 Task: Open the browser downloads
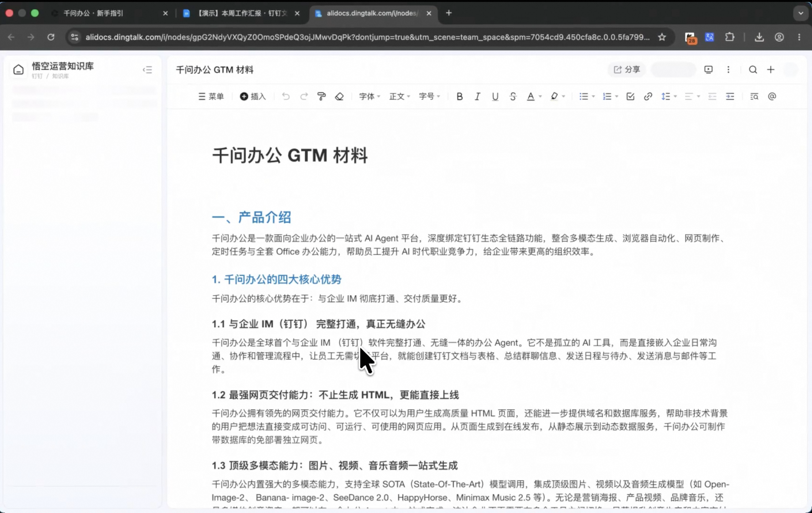click(x=759, y=37)
